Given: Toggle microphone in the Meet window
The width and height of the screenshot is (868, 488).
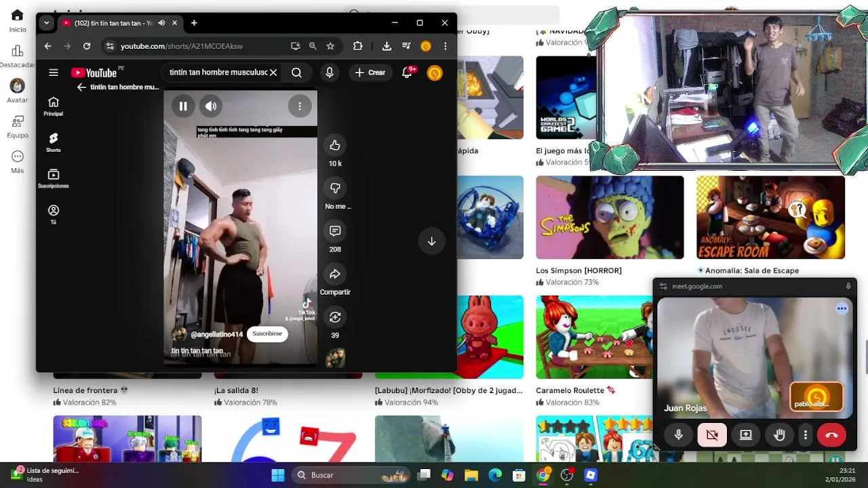Looking at the screenshot, I should pyautogui.click(x=678, y=435).
